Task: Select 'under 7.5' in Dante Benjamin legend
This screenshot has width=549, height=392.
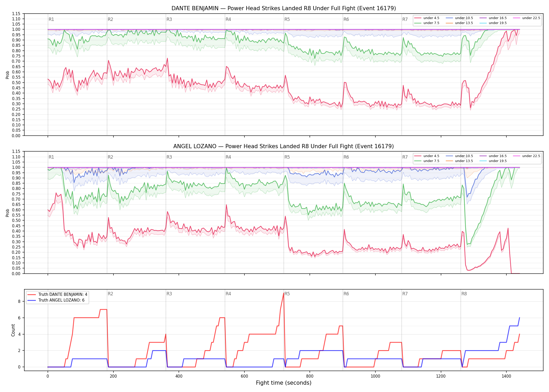Action: click(x=427, y=23)
